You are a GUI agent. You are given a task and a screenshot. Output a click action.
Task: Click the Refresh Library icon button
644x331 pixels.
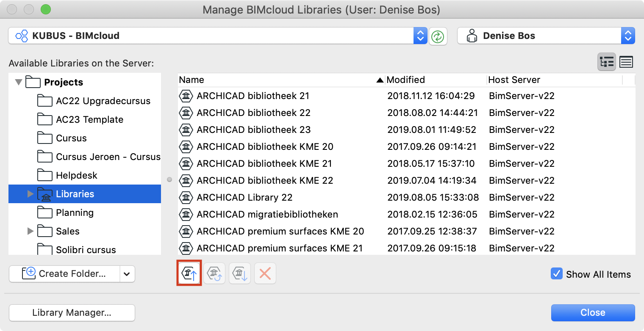214,273
